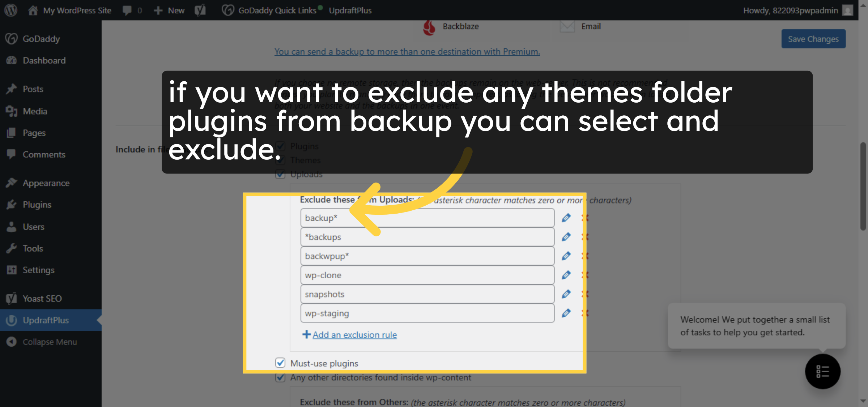
Task: Click the Save Changes button
Action: 813,39
